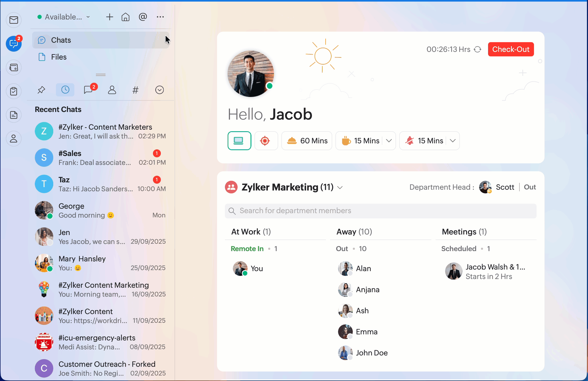Refresh the checked-in hours timer
This screenshot has height=381, width=588.
point(478,50)
